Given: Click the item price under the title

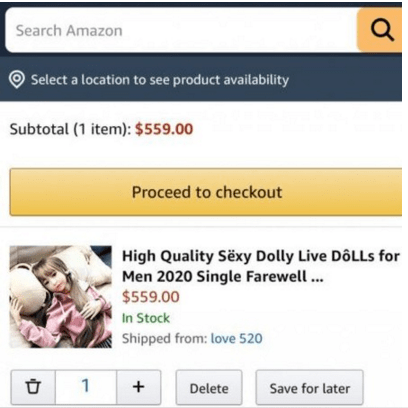Looking at the screenshot, I should (x=151, y=297).
